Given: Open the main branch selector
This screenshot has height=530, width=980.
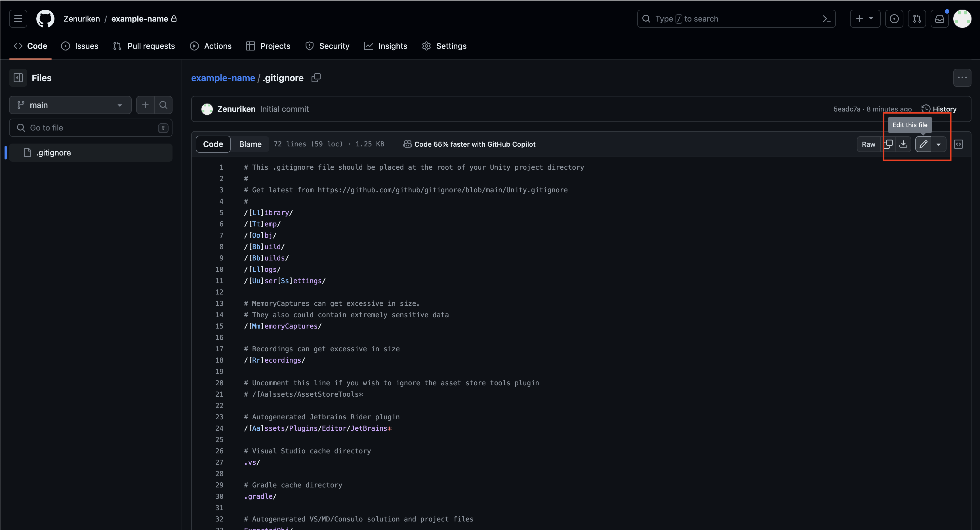Looking at the screenshot, I should 70,105.
